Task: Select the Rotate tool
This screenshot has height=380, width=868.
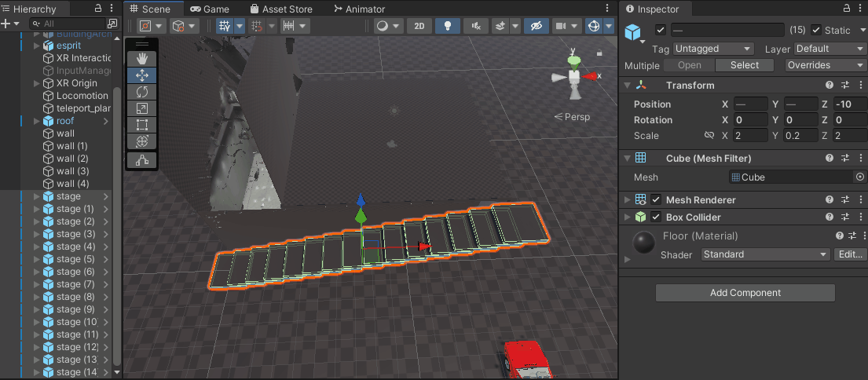Action: [x=142, y=92]
